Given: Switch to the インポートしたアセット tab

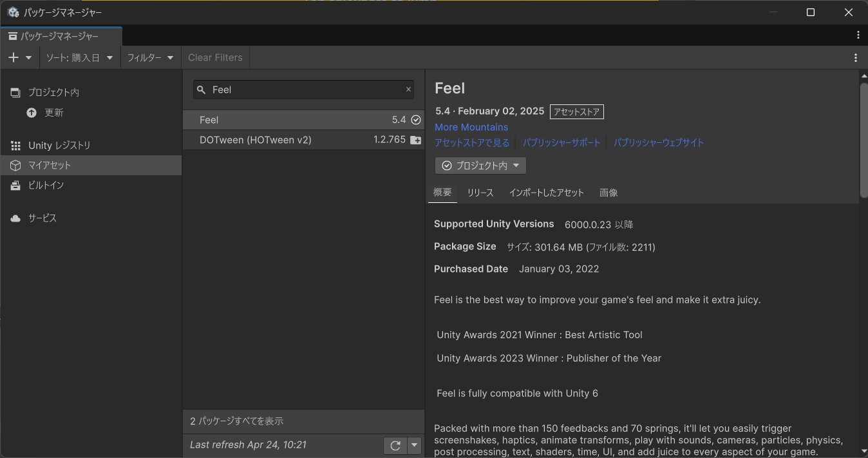Looking at the screenshot, I should tap(546, 193).
